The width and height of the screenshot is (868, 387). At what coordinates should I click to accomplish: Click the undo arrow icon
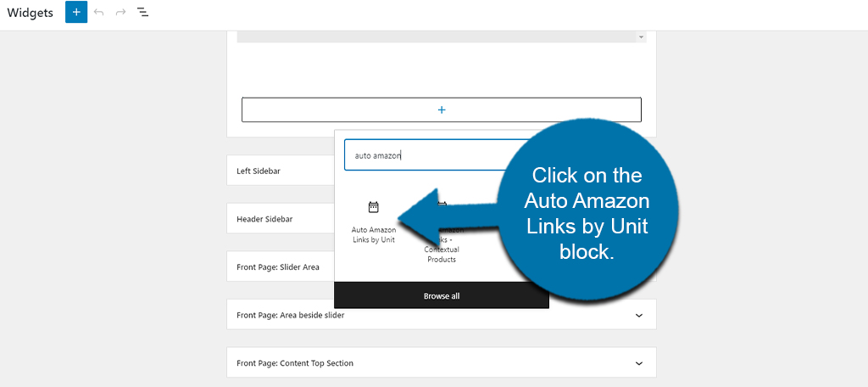[x=99, y=12]
